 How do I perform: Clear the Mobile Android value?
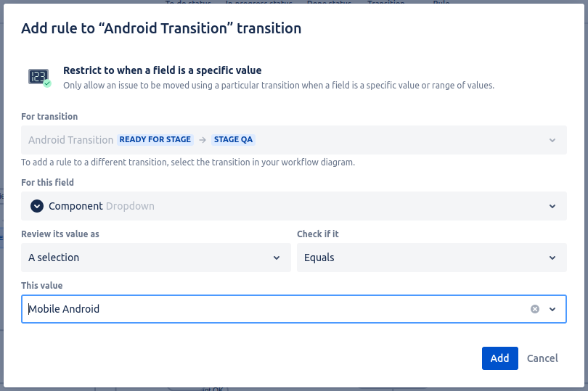point(535,309)
